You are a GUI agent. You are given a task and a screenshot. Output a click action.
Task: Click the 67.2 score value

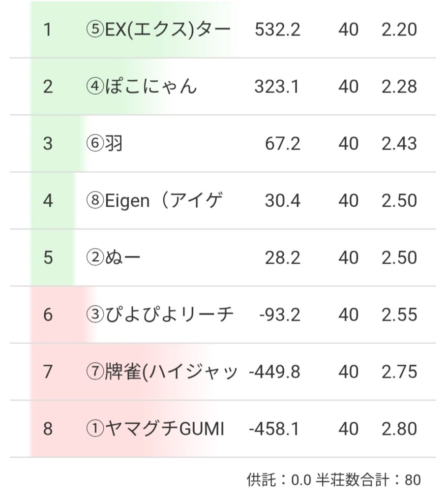(282, 144)
